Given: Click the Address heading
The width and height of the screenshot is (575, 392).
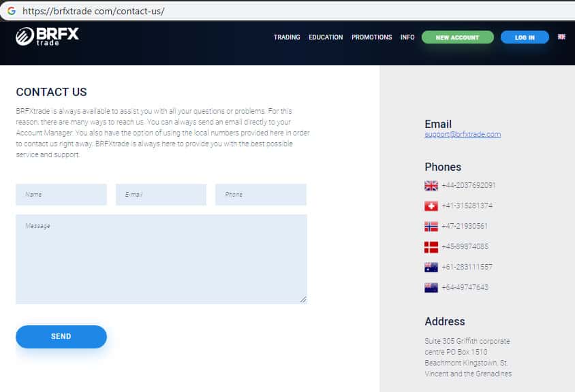Looking at the screenshot, I should click(x=445, y=322).
